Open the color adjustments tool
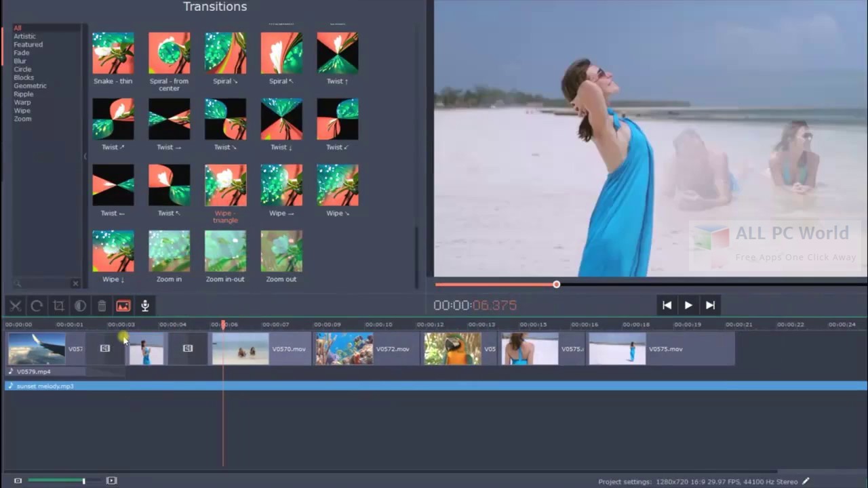868x488 pixels. click(x=80, y=306)
